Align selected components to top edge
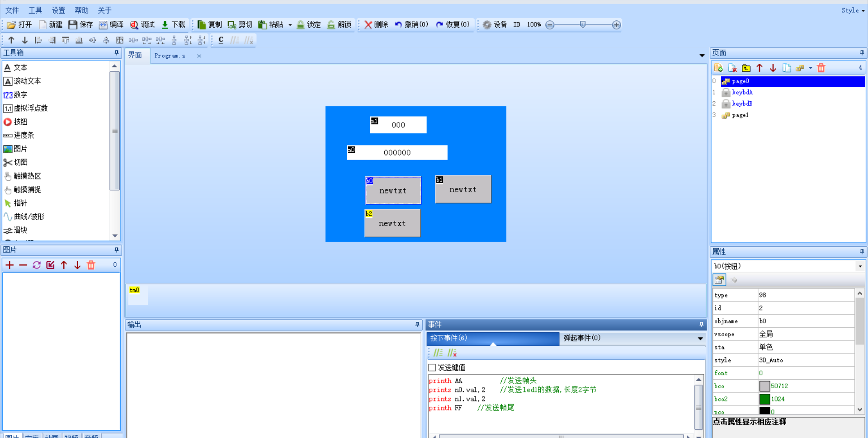 pos(66,40)
